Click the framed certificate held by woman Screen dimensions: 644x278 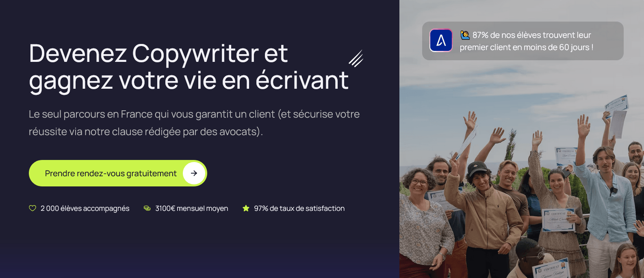(559, 220)
